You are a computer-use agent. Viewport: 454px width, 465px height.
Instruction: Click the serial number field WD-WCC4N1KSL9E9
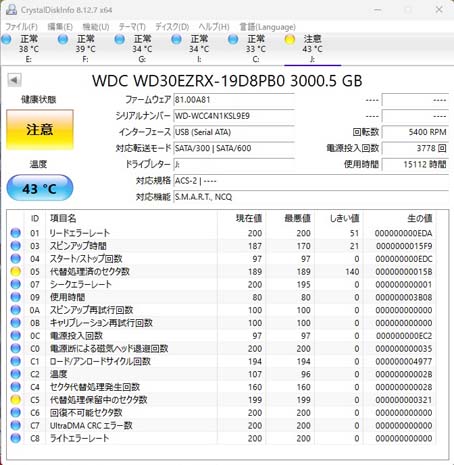tap(234, 116)
